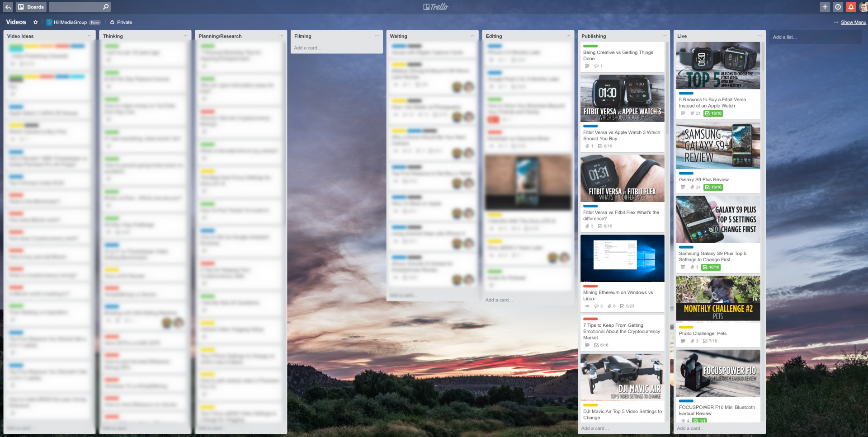Open the information icon in the header
868x437 pixels.
838,7
